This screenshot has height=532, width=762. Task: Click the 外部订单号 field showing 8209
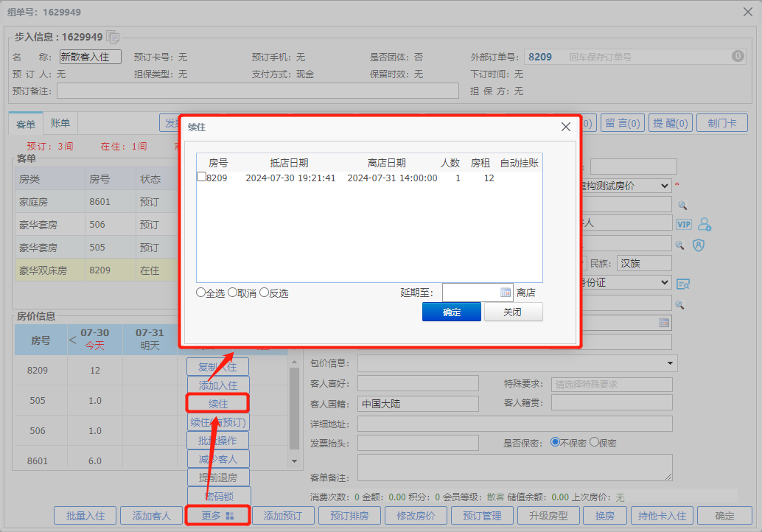[x=635, y=57]
